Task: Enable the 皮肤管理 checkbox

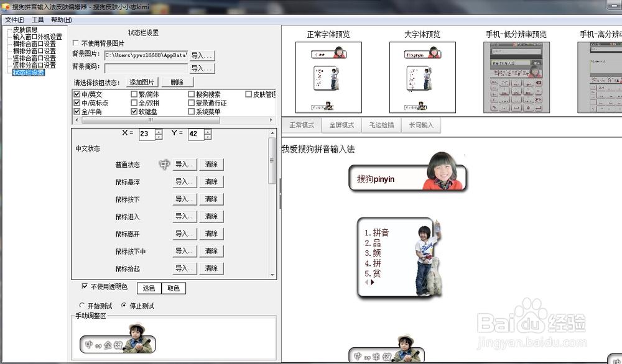Action: pyautogui.click(x=248, y=94)
